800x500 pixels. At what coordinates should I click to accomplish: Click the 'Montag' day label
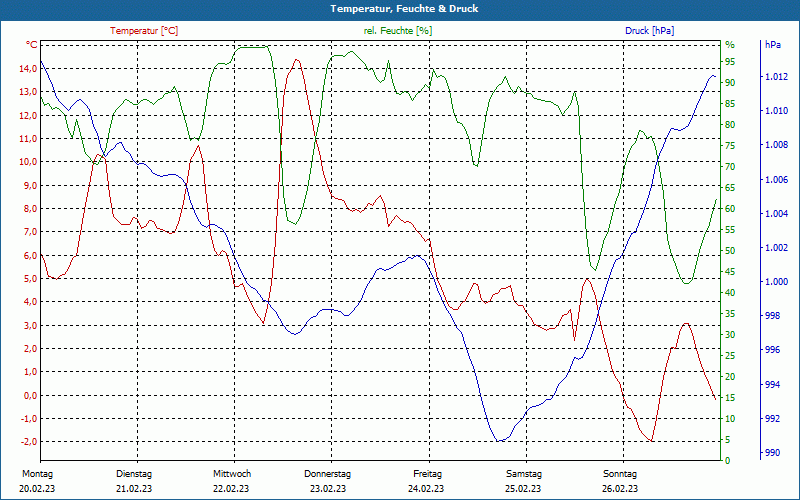coord(37,474)
